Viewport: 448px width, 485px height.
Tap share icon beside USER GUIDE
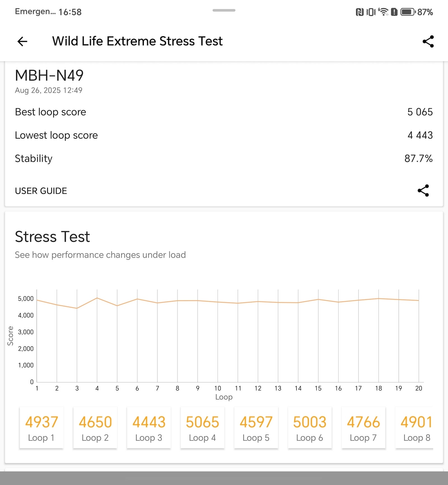click(423, 191)
